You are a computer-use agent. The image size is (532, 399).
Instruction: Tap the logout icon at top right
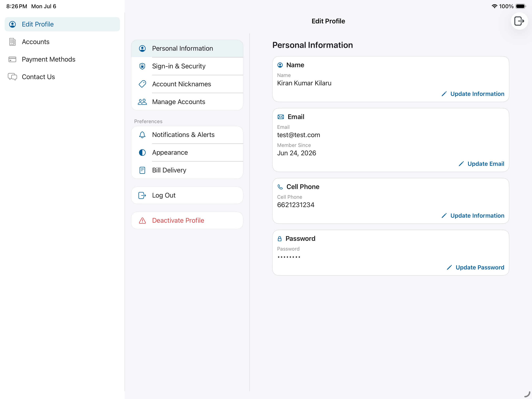(519, 21)
